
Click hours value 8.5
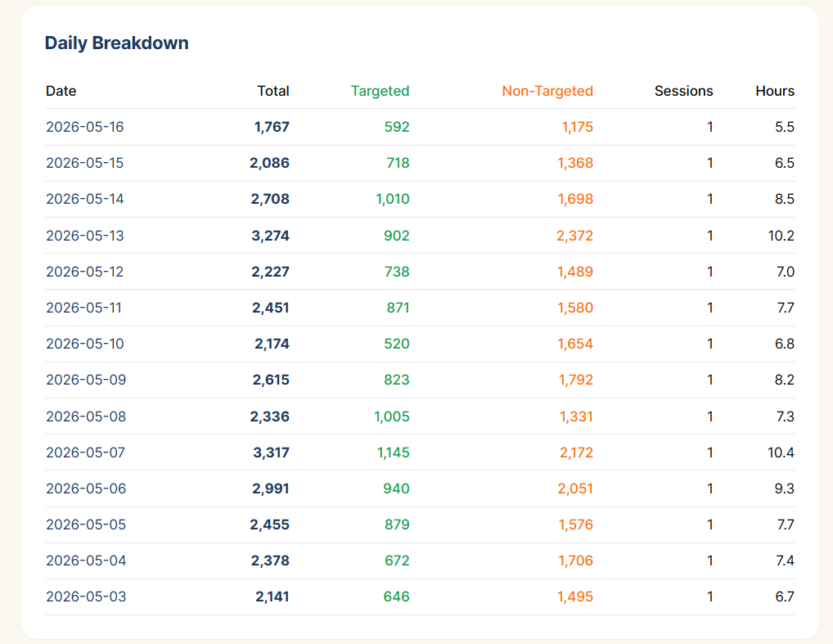pos(785,200)
